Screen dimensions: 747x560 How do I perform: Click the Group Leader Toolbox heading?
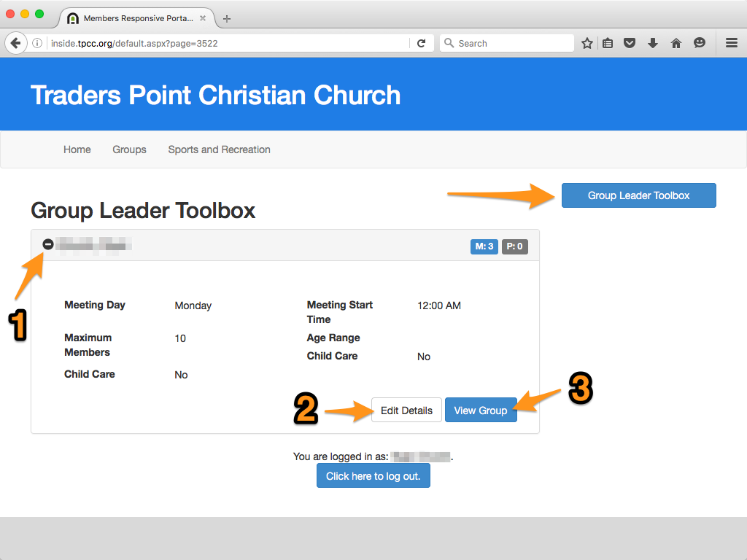pos(143,211)
